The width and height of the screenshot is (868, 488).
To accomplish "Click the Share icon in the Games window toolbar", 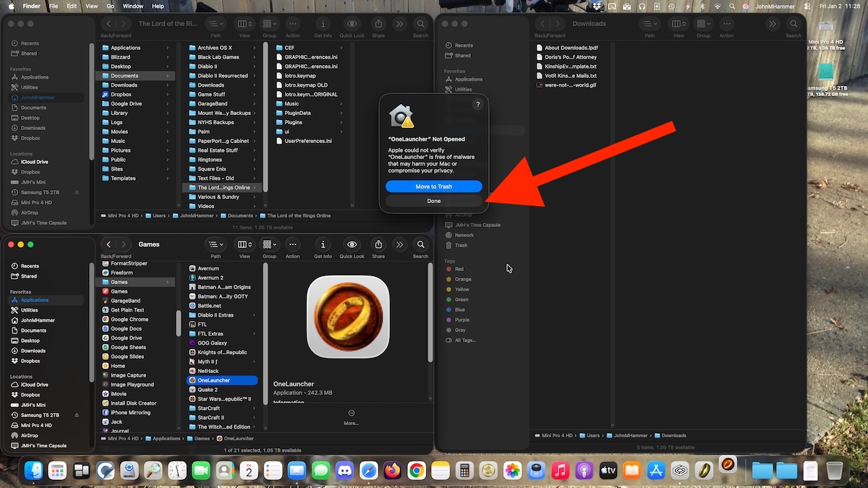I will coord(378,244).
